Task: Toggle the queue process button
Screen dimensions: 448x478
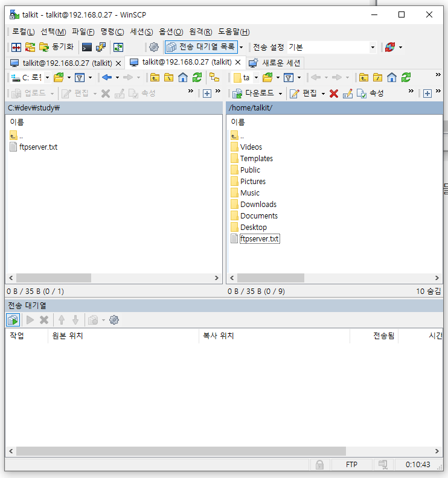Action: pyautogui.click(x=13, y=320)
